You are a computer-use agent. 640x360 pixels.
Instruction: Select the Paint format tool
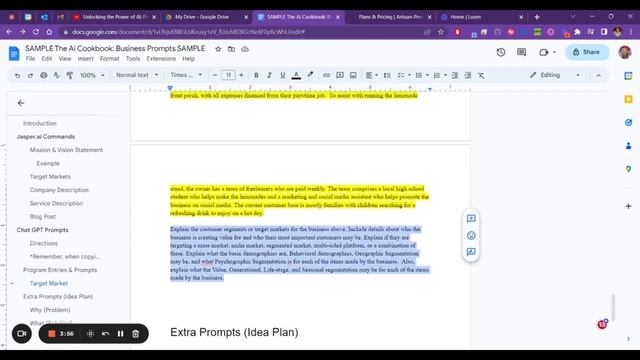point(70,76)
